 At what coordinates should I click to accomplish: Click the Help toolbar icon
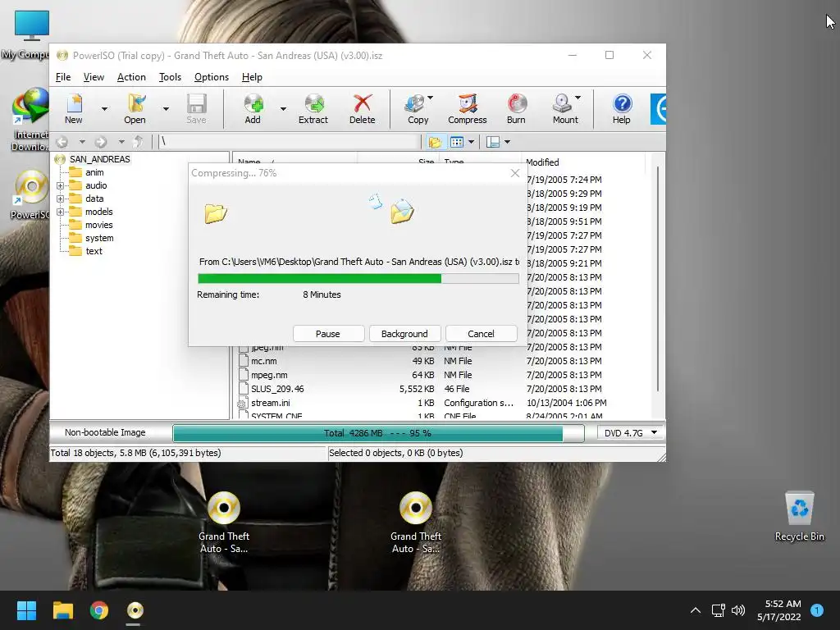[x=622, y=109]
